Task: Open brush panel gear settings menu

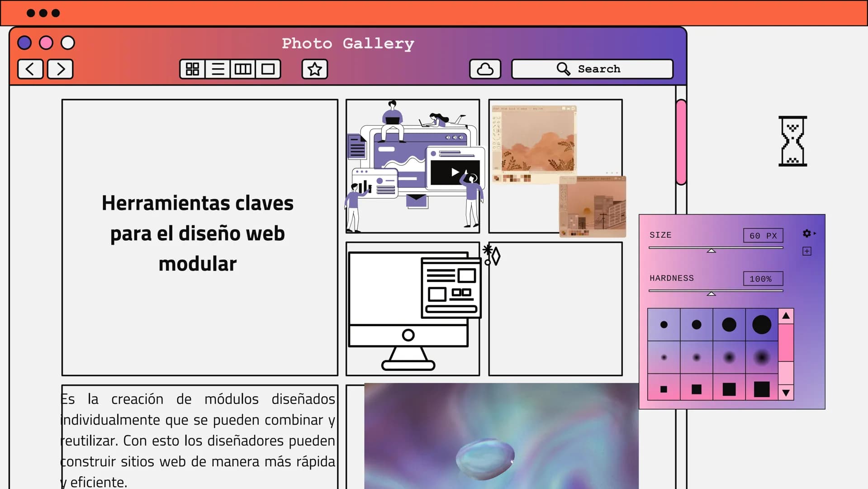Action: [x=807, y=233]
